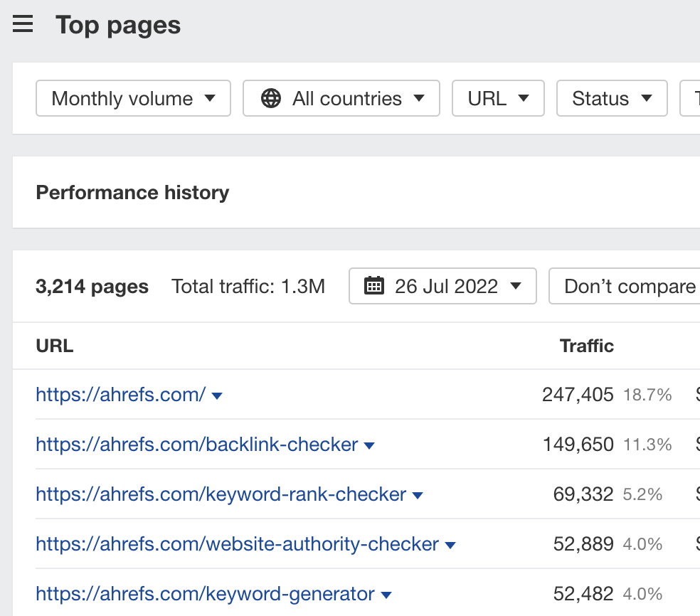Expand options for the keyword-generator URL
Viewport: 700px width, 616px height.
click(x=385, y=594)
